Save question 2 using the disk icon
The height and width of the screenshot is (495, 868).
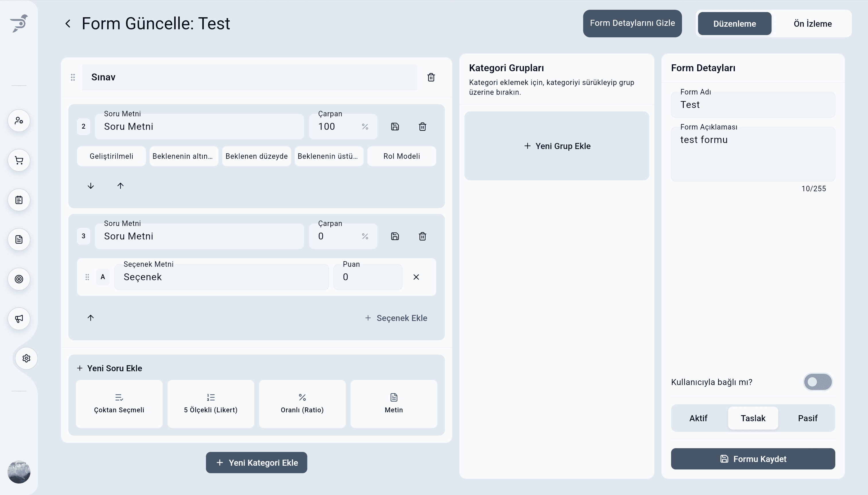[395, 126]
